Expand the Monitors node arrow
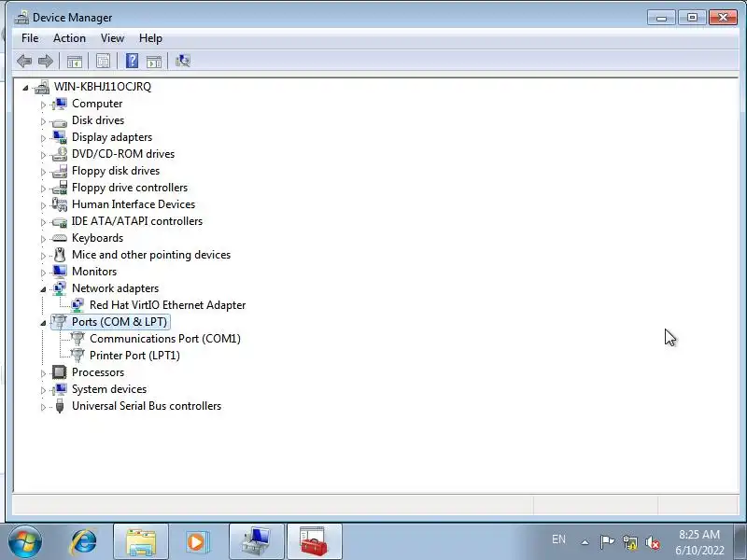The image size is (747, 560). [43, 273]
